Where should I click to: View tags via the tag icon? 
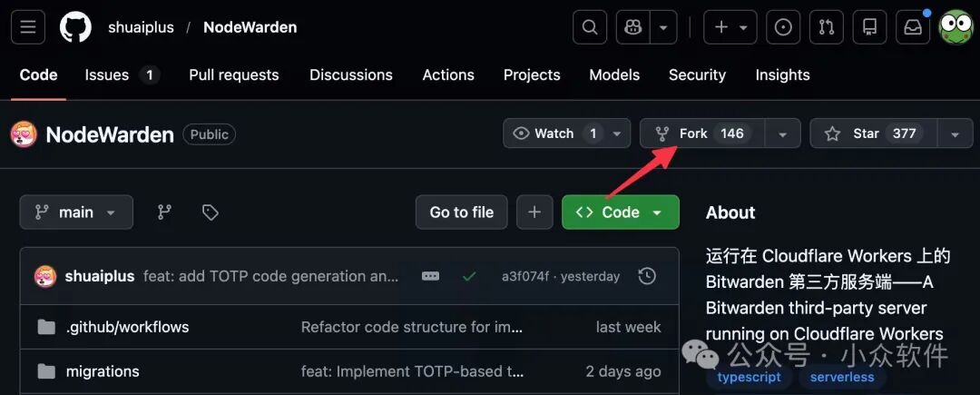(210, 212)
